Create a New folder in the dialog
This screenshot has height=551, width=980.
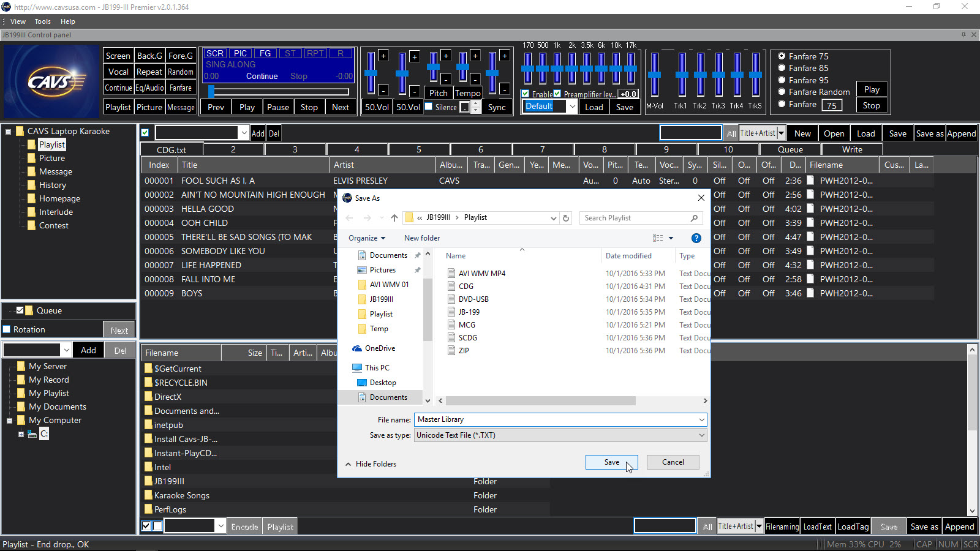pos(422,238)
